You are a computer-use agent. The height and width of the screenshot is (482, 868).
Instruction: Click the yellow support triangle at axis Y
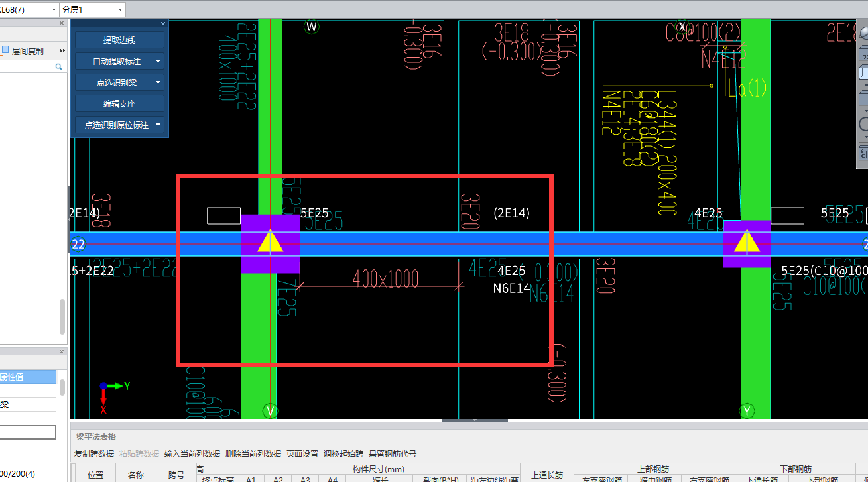pyautogui.click(x=747, y=242)
